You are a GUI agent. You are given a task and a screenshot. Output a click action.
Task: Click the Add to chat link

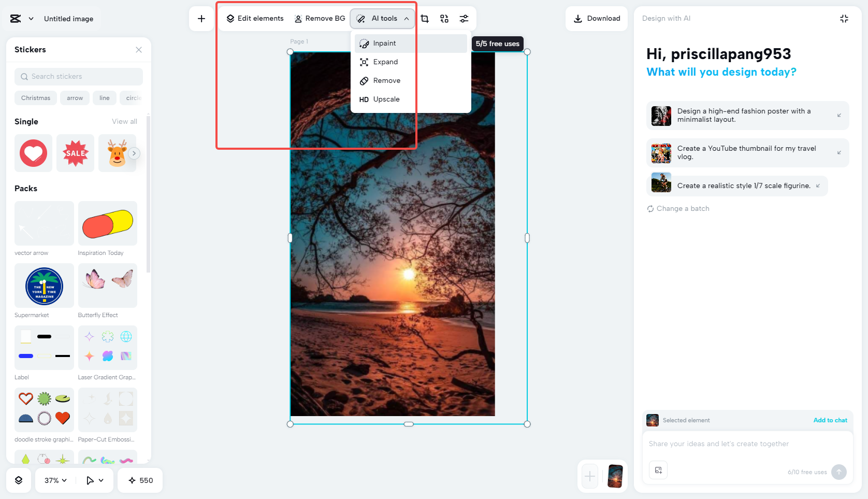(830, 420)
